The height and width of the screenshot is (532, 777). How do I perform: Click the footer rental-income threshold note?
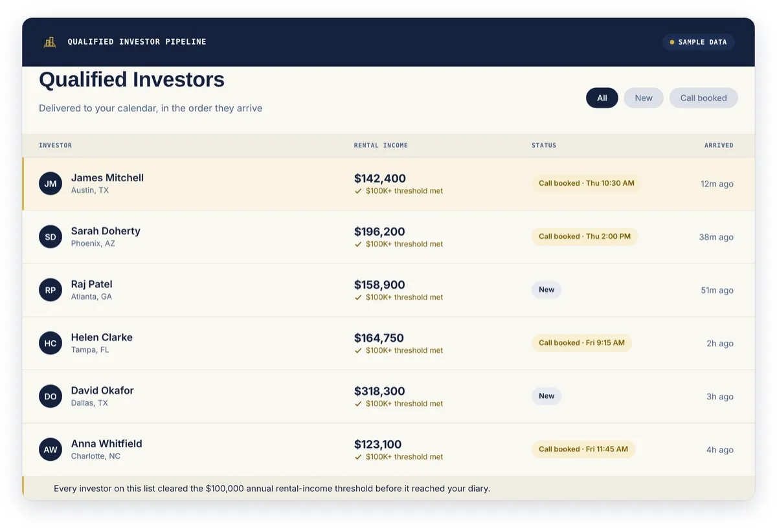[x=272, y=489]
